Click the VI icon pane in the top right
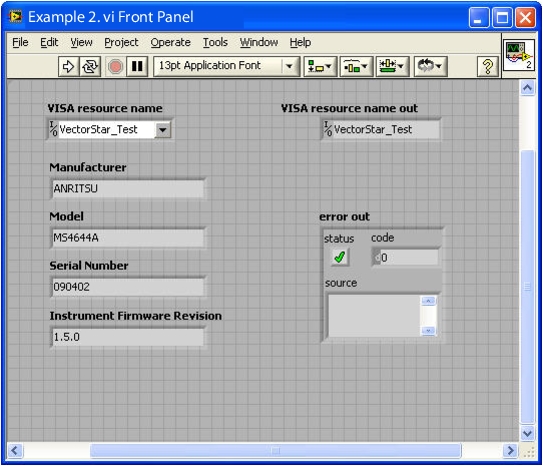Screen dimensions: 543x466 tap(518, 55)
